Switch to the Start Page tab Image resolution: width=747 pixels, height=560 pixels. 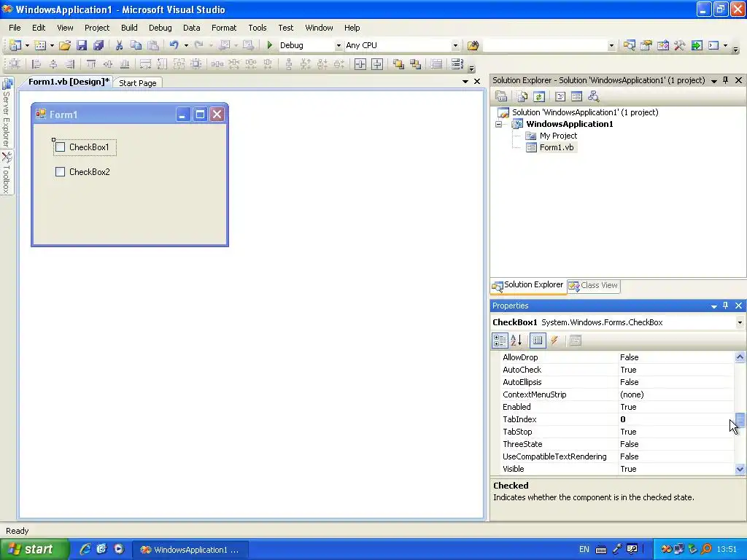138,83
